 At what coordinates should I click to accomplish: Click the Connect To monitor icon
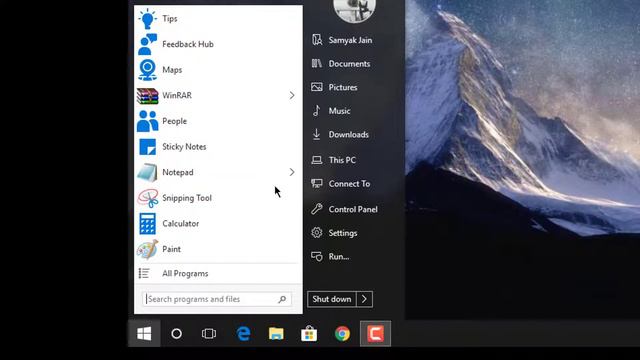[317, 184]
